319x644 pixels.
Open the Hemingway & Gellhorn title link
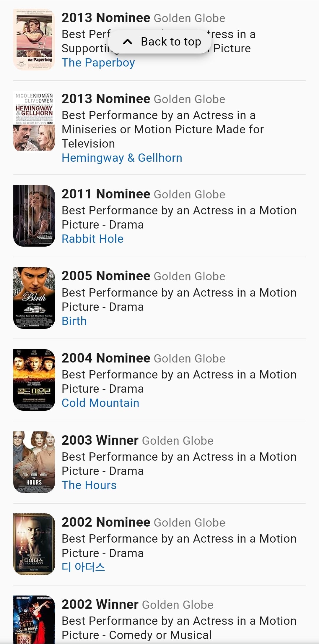122,158
